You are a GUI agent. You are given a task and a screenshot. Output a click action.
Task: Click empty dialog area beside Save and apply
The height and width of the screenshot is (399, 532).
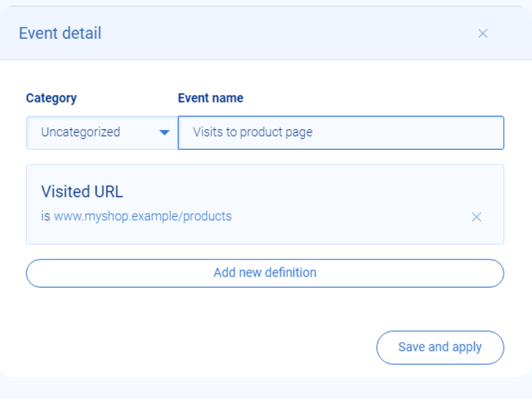click(187, 347)
